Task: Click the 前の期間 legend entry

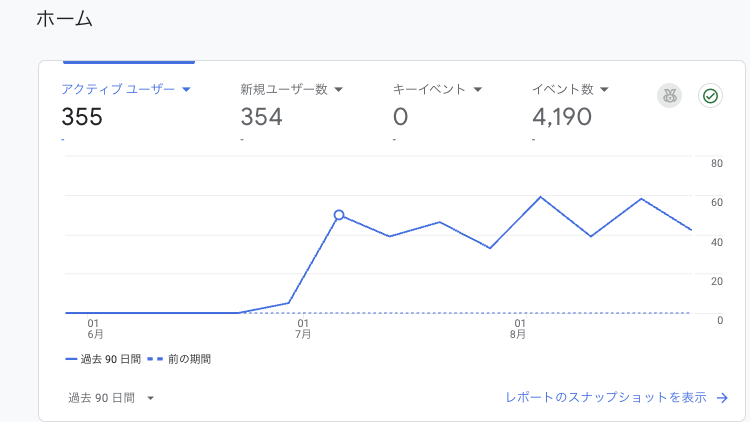Action: point(179,359)
